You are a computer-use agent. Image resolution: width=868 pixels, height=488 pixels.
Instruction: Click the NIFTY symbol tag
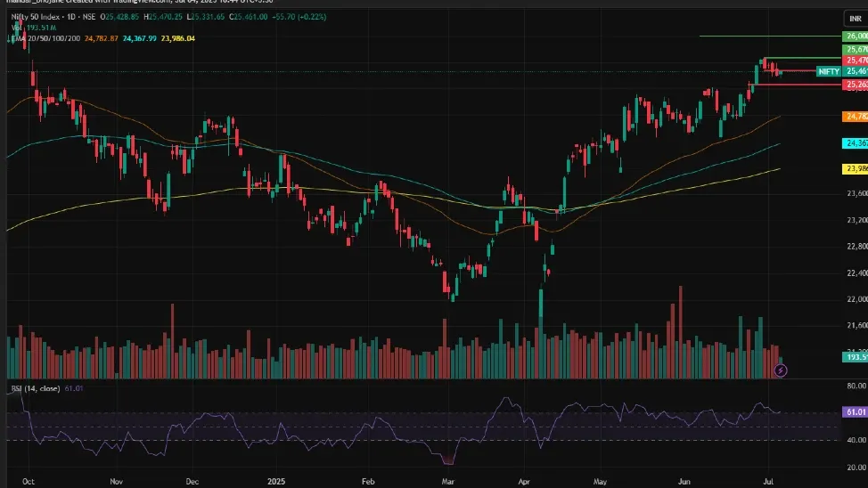[x=829, y=71]
